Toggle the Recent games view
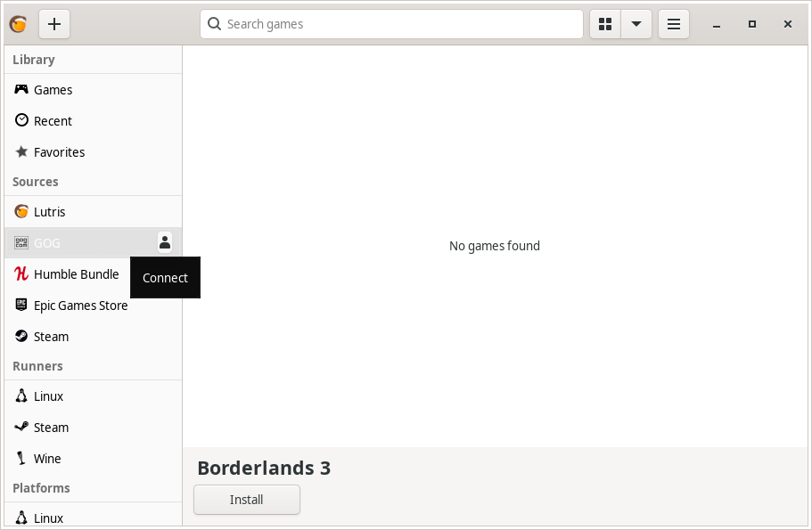The image size is (812, 530). [x=52, y=120]
